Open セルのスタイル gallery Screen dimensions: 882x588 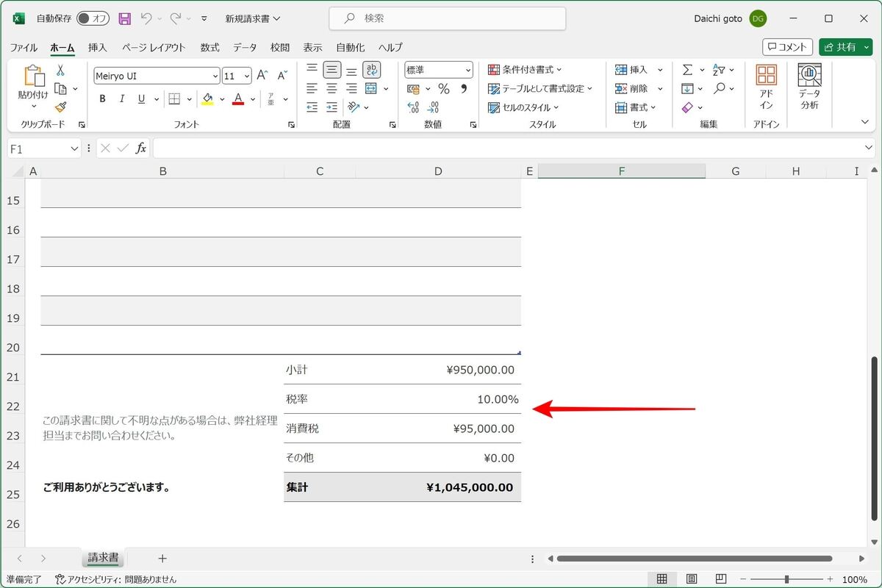pos(523,107)
